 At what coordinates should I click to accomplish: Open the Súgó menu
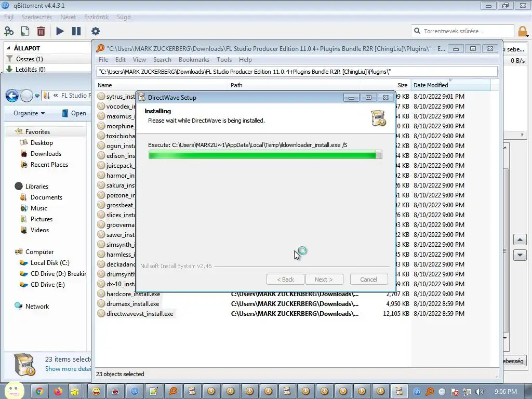tap(124, 17)
